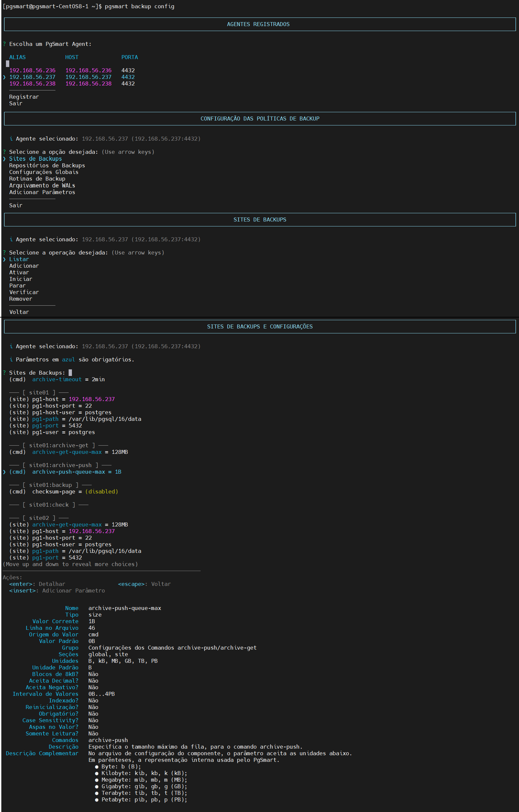Click the enter Detalhar action hint
The height and width of the screenshot is (812, 519).
point(37,584)
